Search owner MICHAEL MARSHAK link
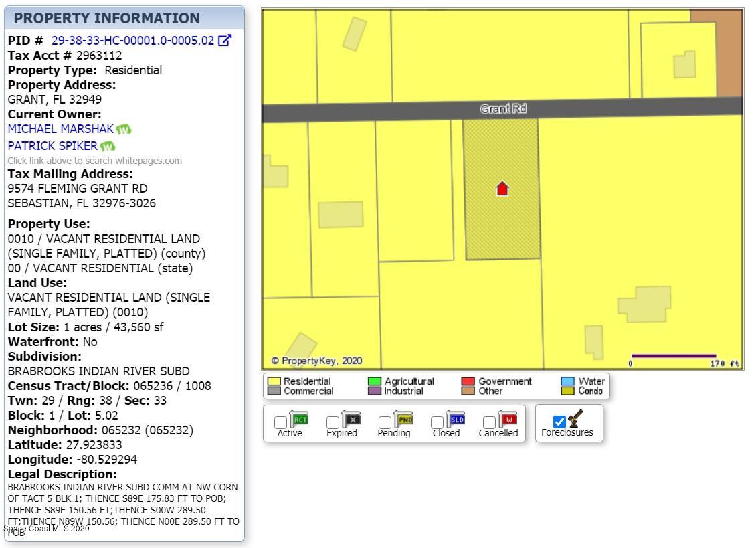The width and height of the screenshot is (756, 548). coord(61,129)
